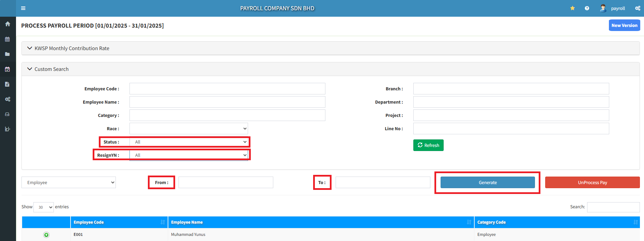Image resolution: width=644 pixels, height=241 pixels.
Task: Toggle the hamburger menu to collapse sidebar
Action: pyautogui.click(x=23, y=8)
